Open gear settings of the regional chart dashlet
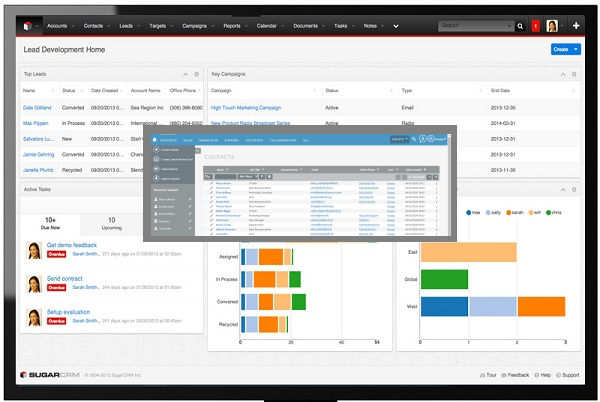Screen dimensions: 600x402 pos(574,190)
